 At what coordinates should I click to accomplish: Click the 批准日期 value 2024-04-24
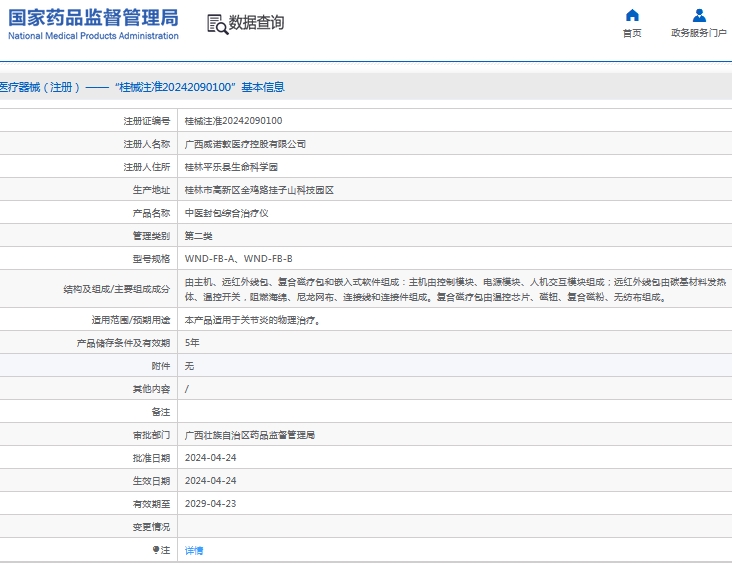coord(211,458)
